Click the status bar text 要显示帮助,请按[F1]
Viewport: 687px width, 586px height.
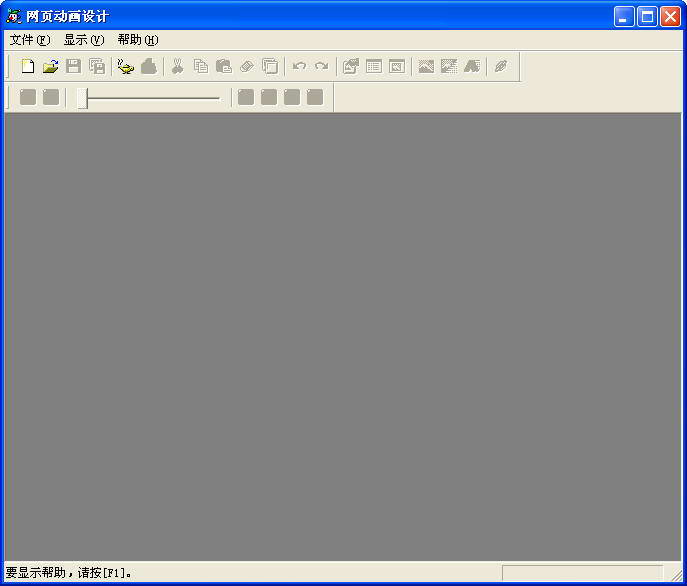point(68,572)
